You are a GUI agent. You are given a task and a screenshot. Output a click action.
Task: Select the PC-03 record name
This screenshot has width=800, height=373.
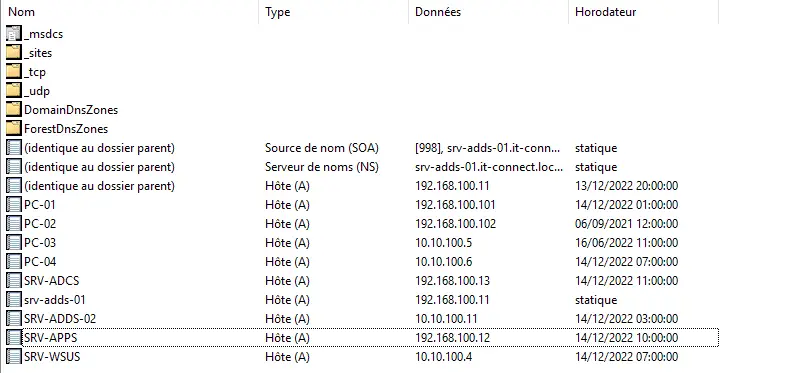(40, 242)
